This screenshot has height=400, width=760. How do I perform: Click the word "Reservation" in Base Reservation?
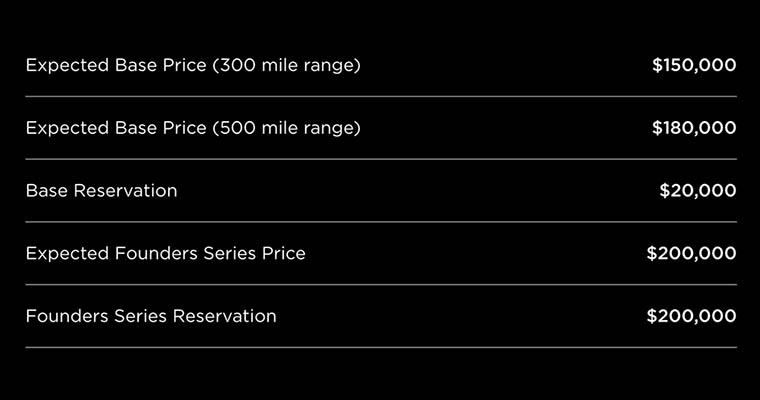click(x=124, y=190)
